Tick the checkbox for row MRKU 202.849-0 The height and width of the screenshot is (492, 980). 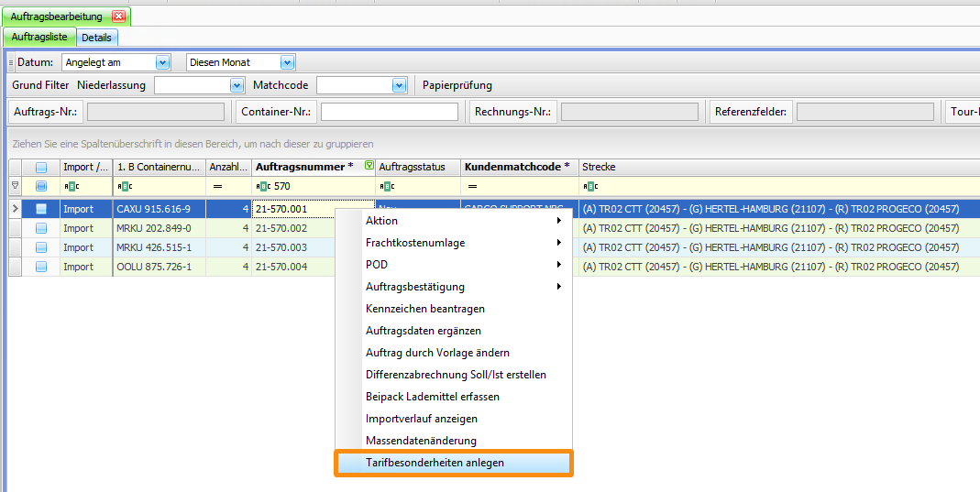pyautogui.click(x=41, y=228)
